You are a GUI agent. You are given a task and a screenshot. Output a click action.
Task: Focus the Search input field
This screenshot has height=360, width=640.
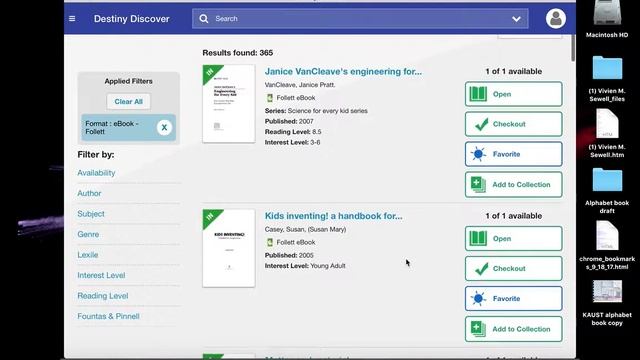[x=360, y=19]
